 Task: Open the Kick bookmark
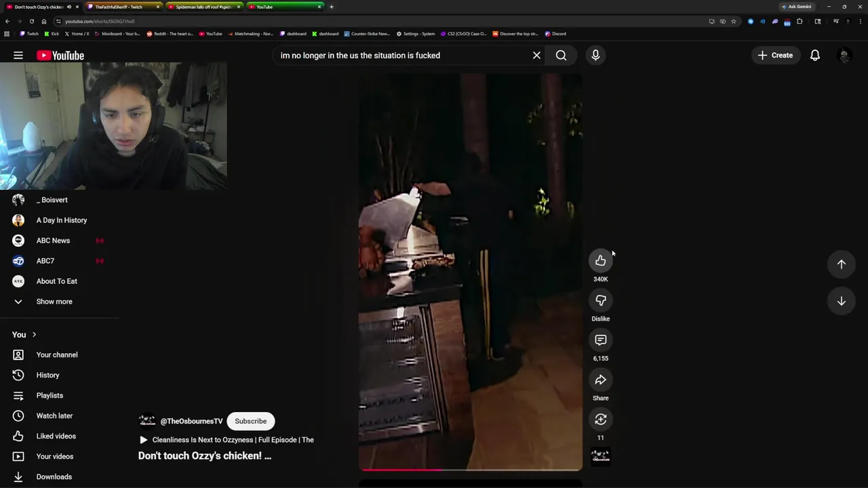52,34
